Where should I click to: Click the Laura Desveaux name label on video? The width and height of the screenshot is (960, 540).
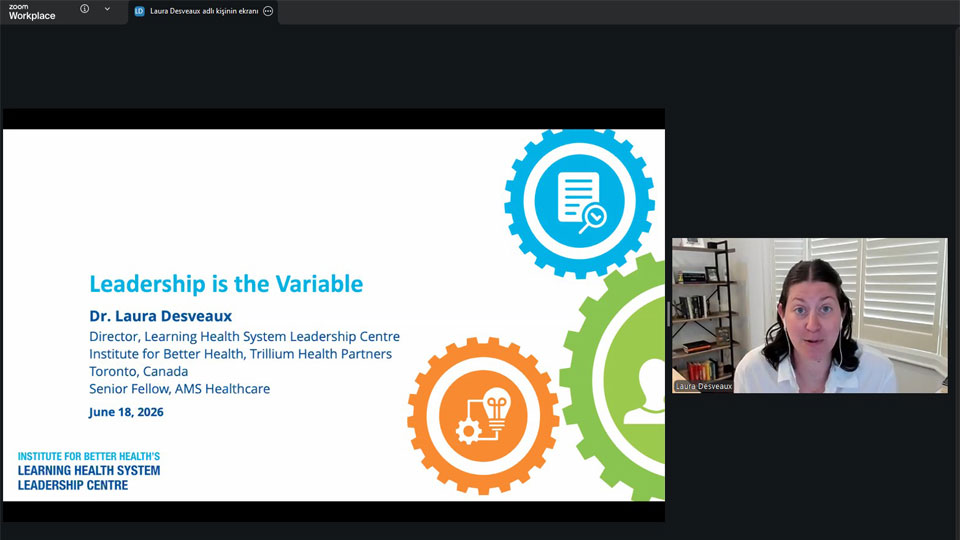pyautogui.click(x=703, y=386)
